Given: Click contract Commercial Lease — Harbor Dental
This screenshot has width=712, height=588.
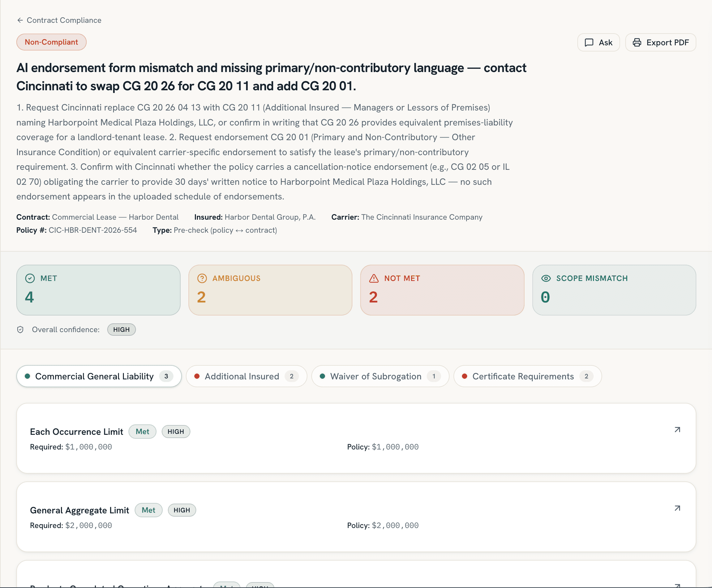Looking at the screenshot, I should [115, 217].
